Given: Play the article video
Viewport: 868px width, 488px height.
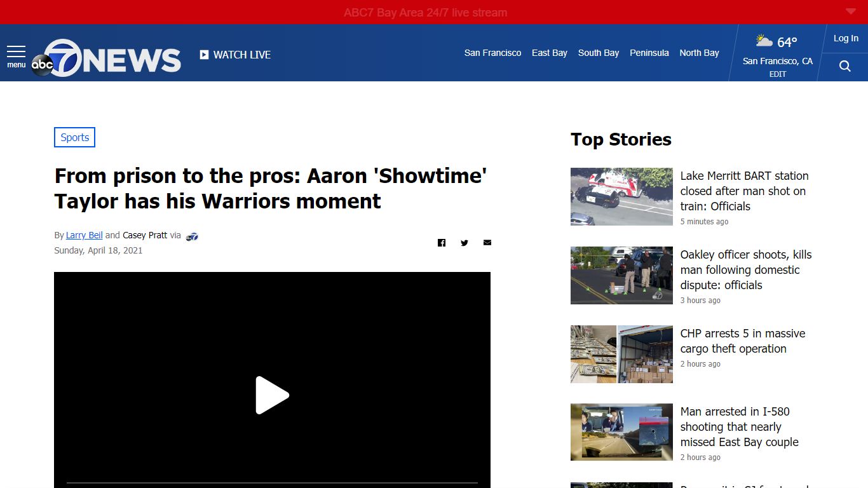Looking at the screenshot, I should point(272,395).
